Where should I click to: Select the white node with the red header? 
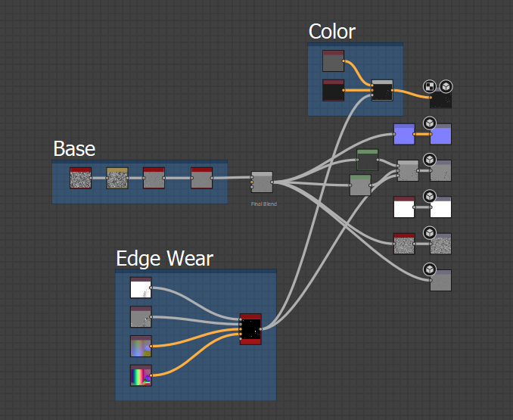click(404, 207)
